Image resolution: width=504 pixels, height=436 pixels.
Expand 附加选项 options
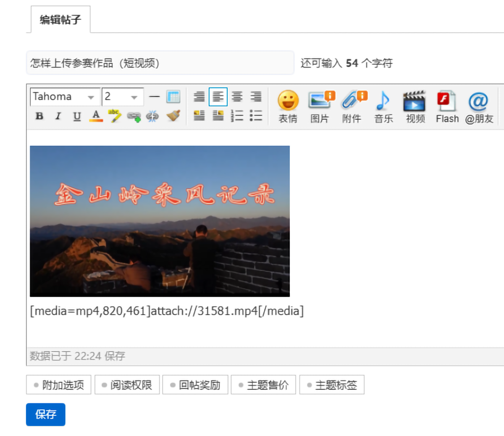59,385
